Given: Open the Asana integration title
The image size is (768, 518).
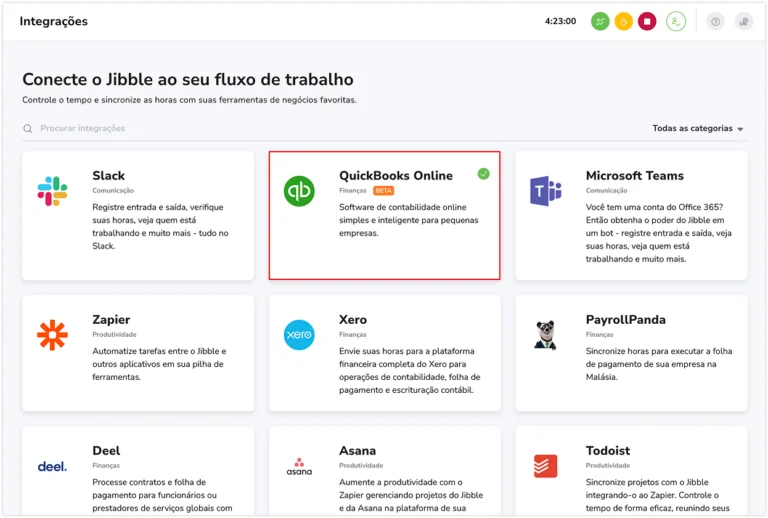Looking at the screenshot, I should 358,450.
